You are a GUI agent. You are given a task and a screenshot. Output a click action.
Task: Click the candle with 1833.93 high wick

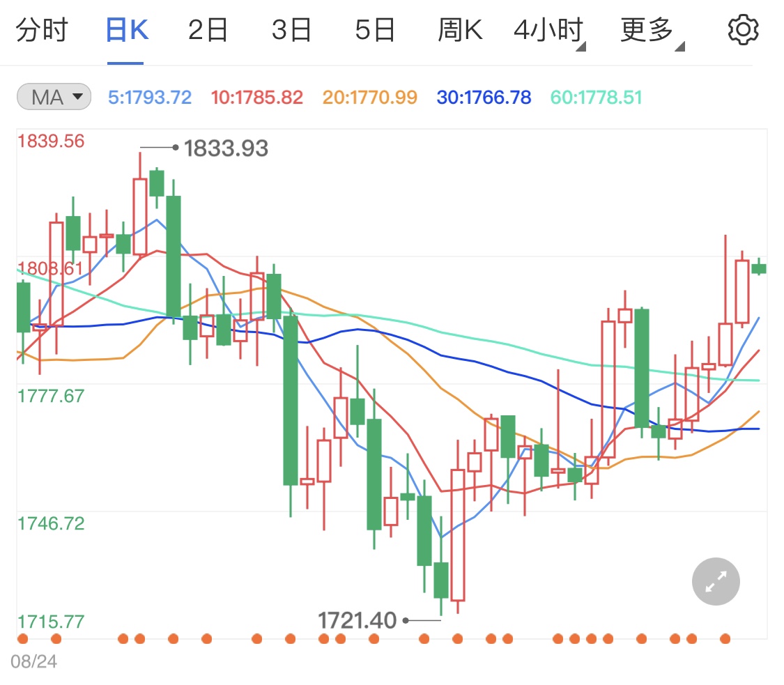tap(140, 217)
